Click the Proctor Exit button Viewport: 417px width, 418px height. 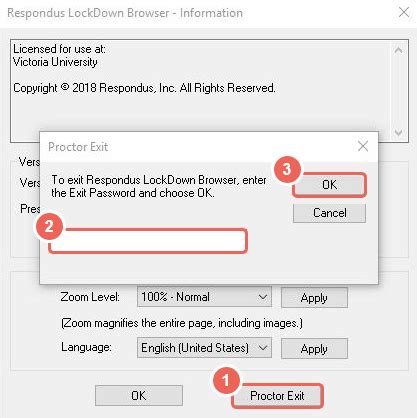277,396
